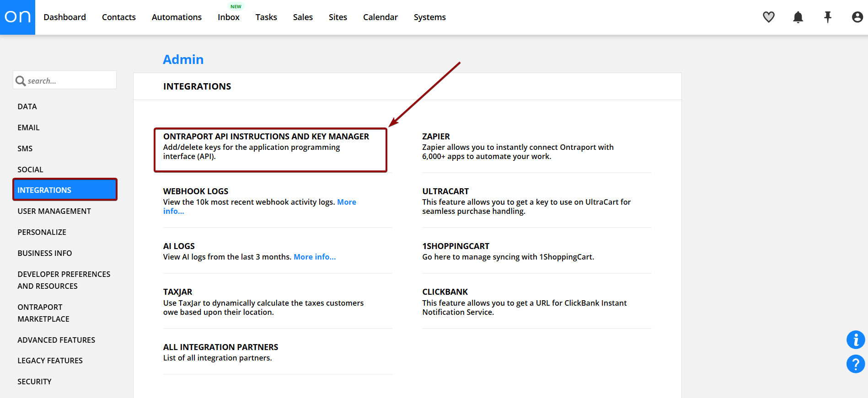Open the user profile account icon
The image size is (868, 398).
857,17
